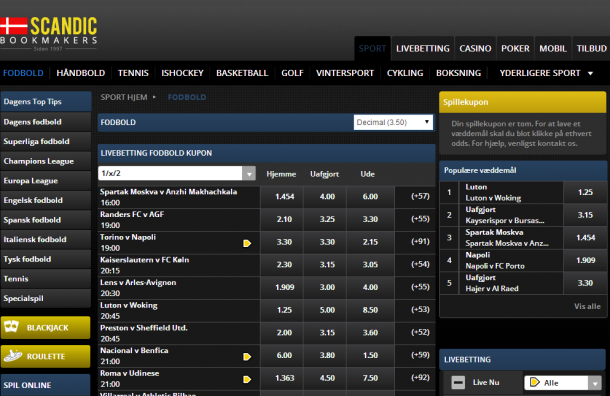Open Dagens fodbold in sidebar
610x396 pixels.
pyautogui.click(x=46, y=122)
